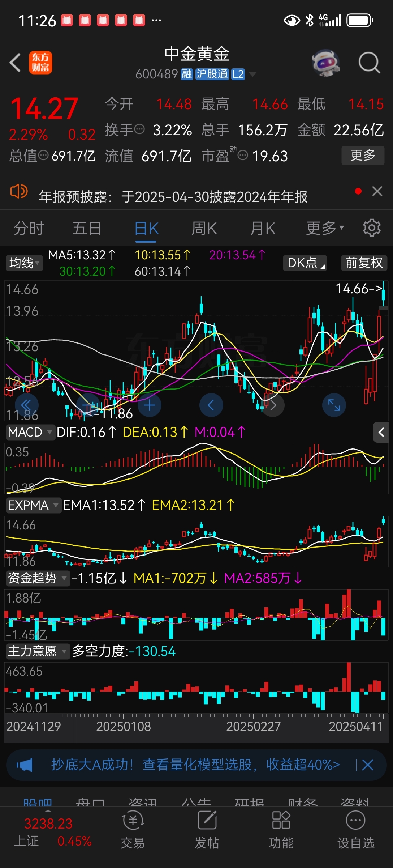
Task: Open the 主力意愿 indicator dropdown
Action: pos(38,651)
